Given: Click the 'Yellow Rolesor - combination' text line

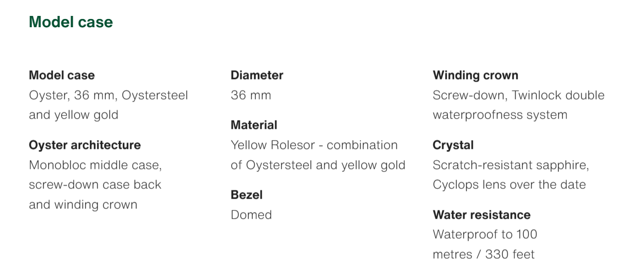Looking at the screenshot, I should tap(314, 145).
